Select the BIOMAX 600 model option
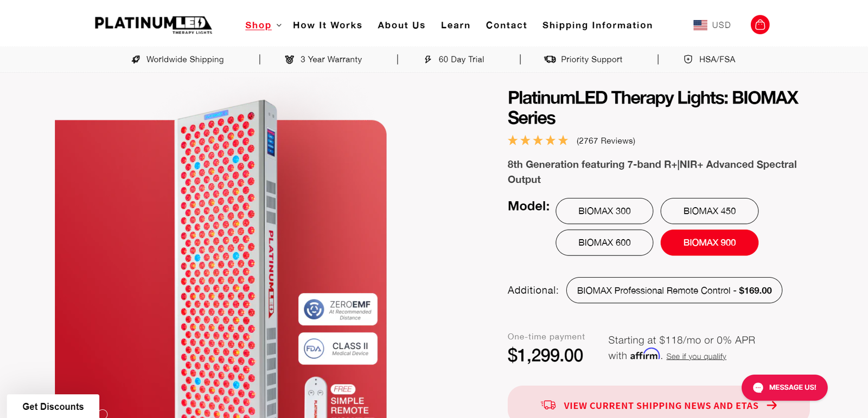 (x=604, y=242)
